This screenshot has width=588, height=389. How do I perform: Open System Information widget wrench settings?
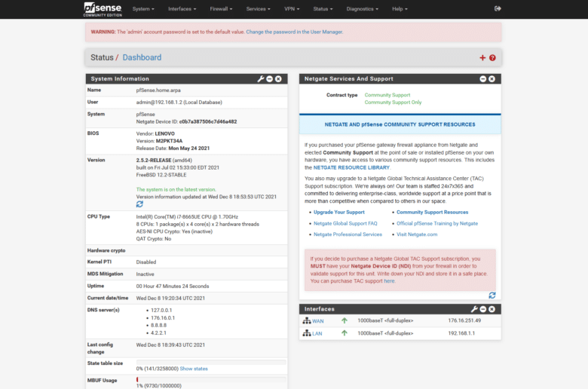point(261,78)
